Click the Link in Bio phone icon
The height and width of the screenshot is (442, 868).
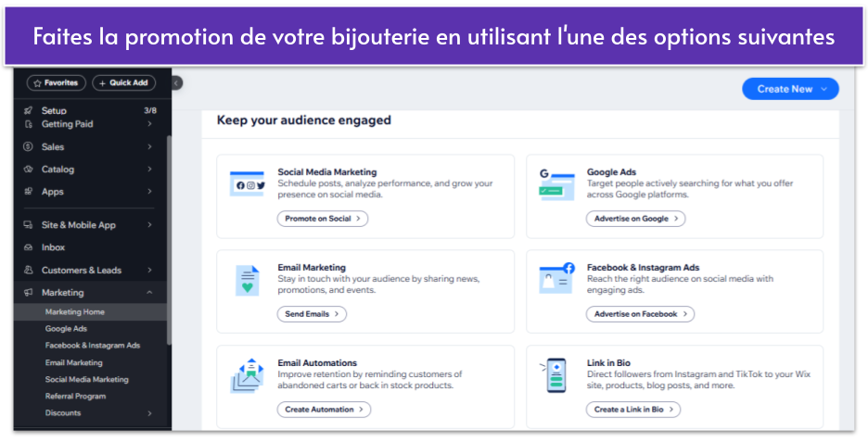pyautogui.click(x=555, y=375)
